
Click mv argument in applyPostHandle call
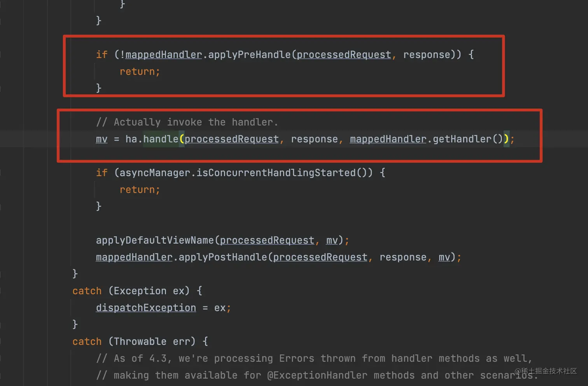click(444, 257)
